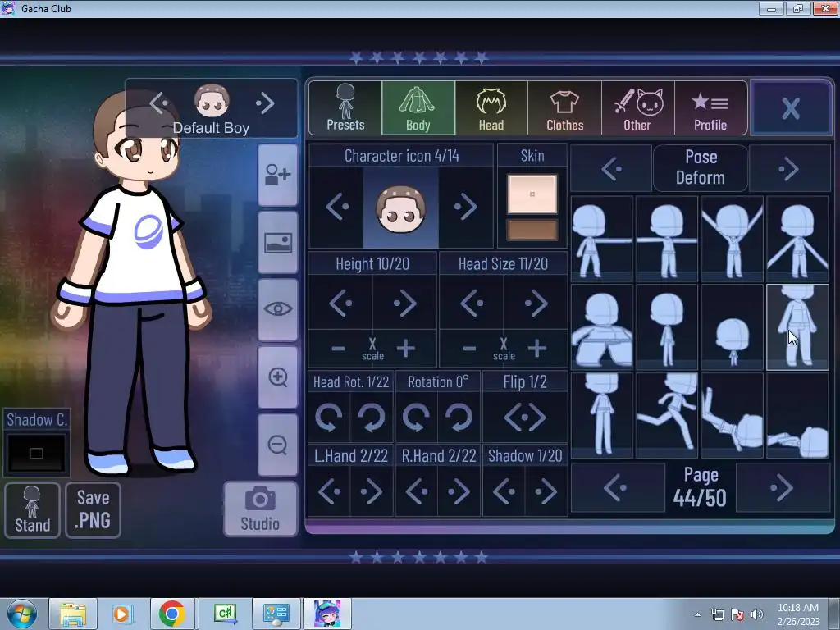Screen dimensions: 840x630
Task: Click the Pose Deform button
Action: point(701,167)
